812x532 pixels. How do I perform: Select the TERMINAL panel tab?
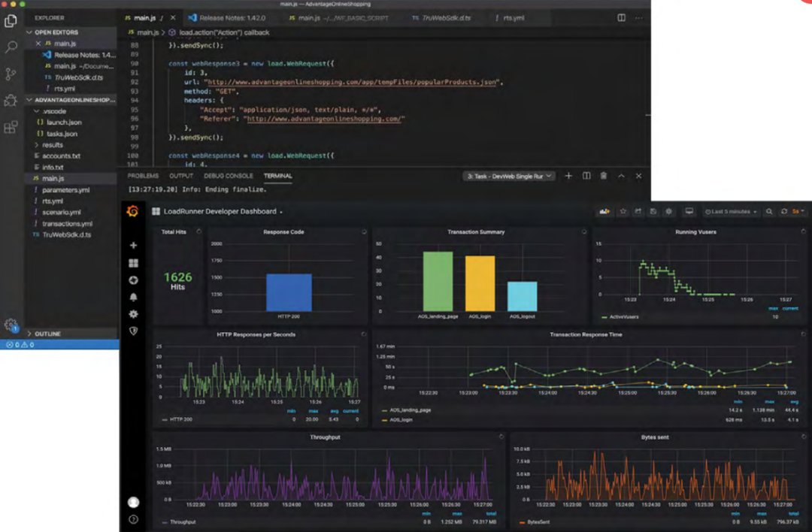[278, 176]
